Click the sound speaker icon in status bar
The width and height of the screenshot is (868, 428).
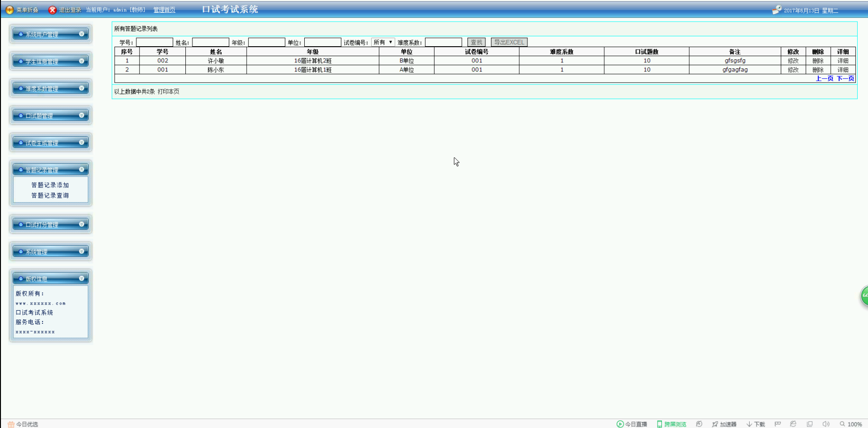point(826,424)
